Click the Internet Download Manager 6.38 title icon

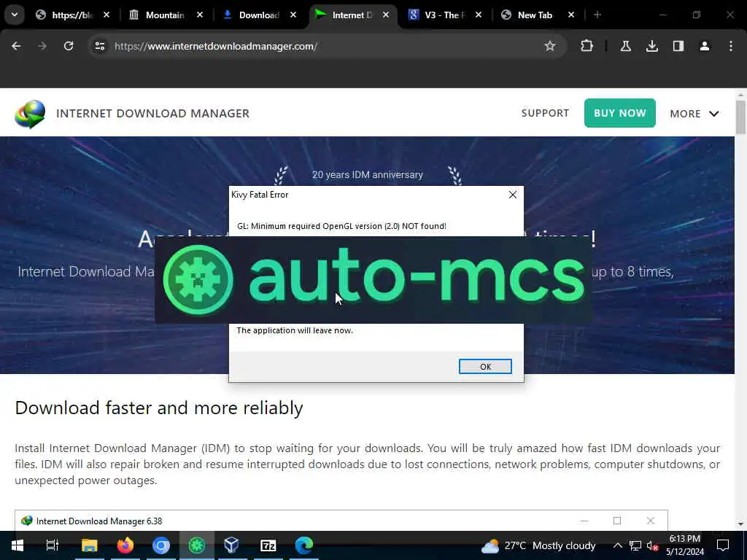pyautogui.click(x=27, y=521)
